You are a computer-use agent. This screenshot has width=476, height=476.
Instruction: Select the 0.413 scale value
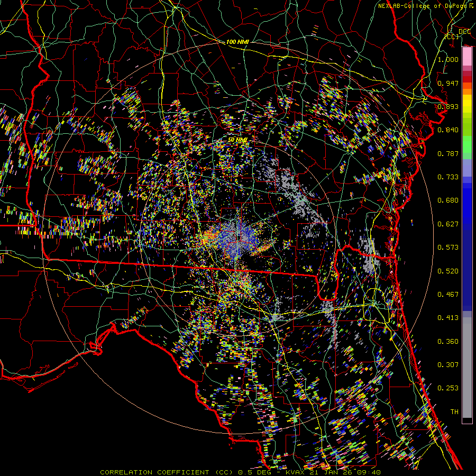tap(448, 317)
